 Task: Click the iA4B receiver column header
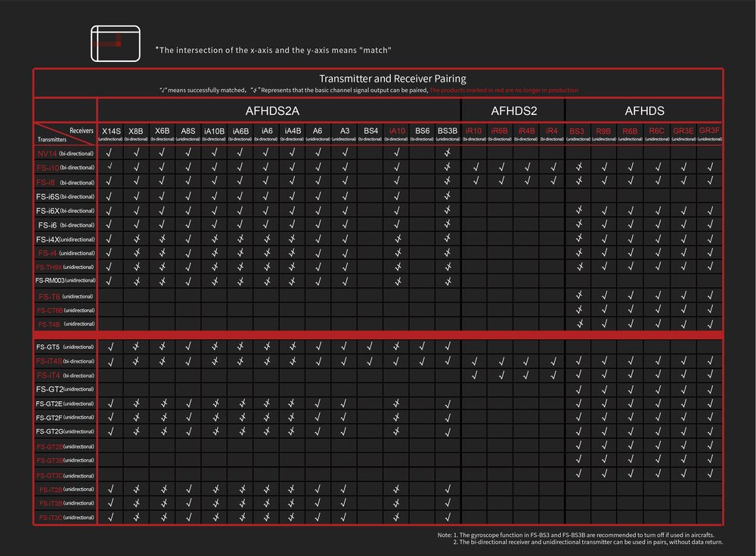pyautogui.click(x=292, y=134)
